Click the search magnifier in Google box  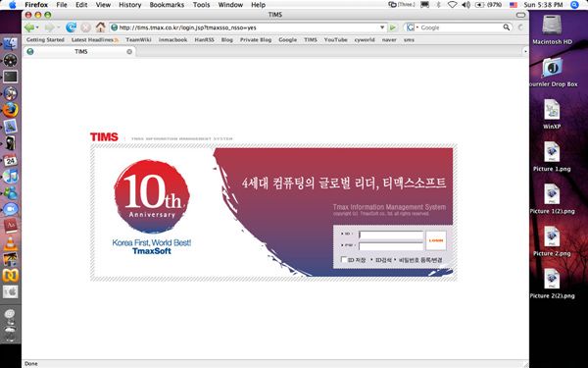click(507, 27)
